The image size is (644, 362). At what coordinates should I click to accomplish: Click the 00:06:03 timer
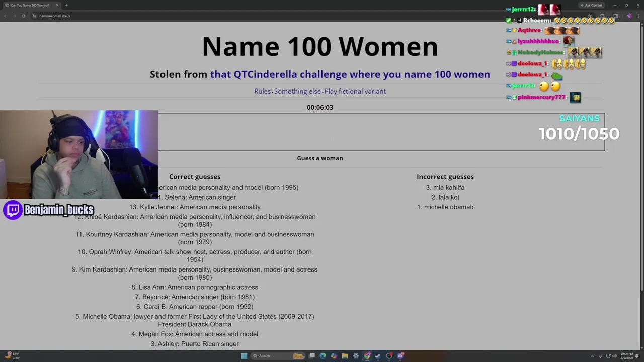pos(320,107)
